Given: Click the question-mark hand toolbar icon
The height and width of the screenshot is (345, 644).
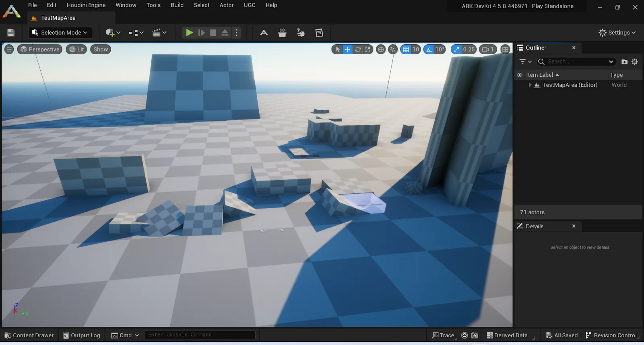Looking at the screenshot, I should click(301, 33).
